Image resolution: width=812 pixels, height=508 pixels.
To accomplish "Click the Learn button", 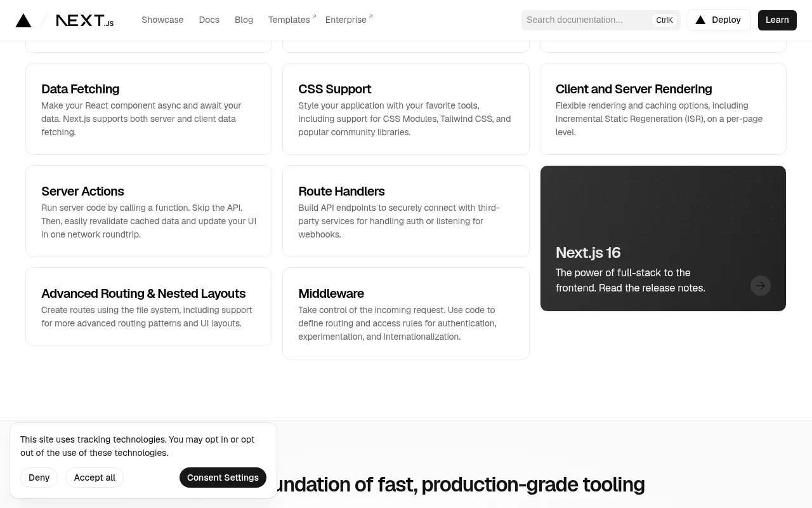I will point(777,20).
